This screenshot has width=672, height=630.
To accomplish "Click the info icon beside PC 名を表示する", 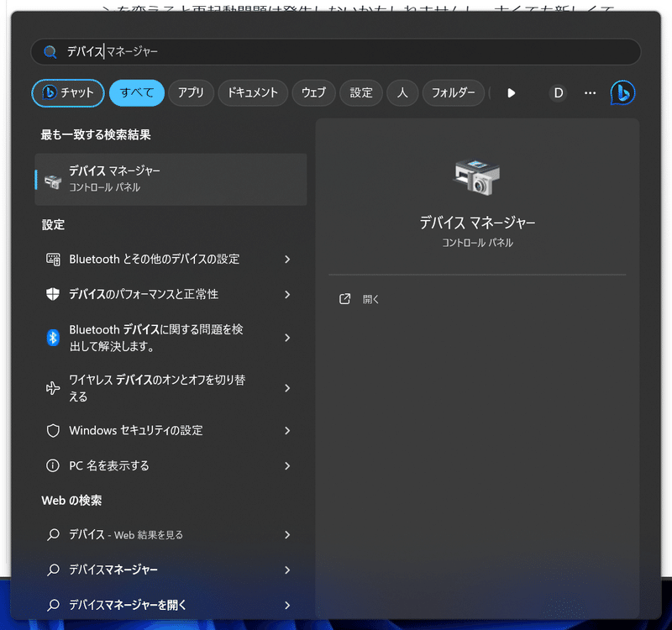I will pyautogui.click(x=53, y=466).
